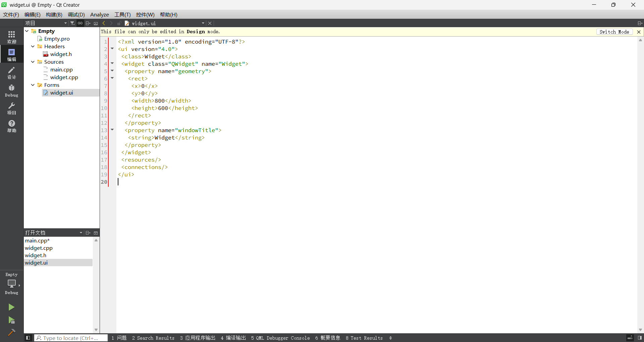The width and height of the screenshot is (644, 342).
Task: Open the widget.ui document dropdown
Action: click(203, 23)
